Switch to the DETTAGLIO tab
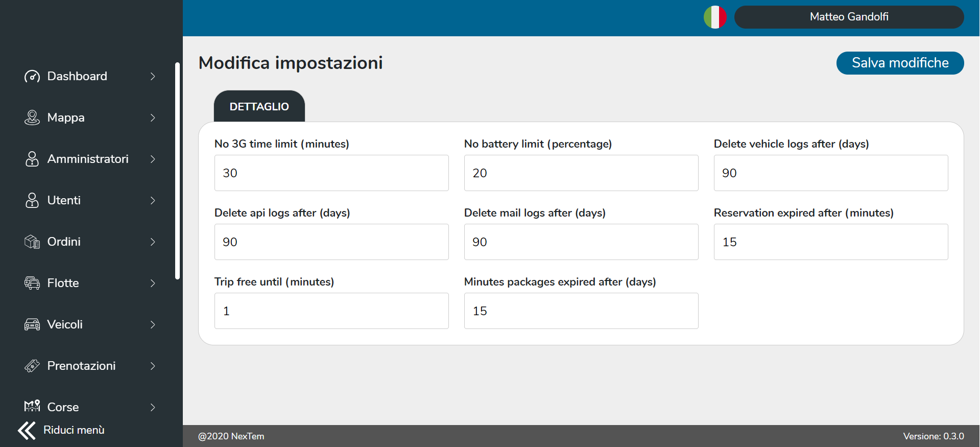 [x=259, y=107]
